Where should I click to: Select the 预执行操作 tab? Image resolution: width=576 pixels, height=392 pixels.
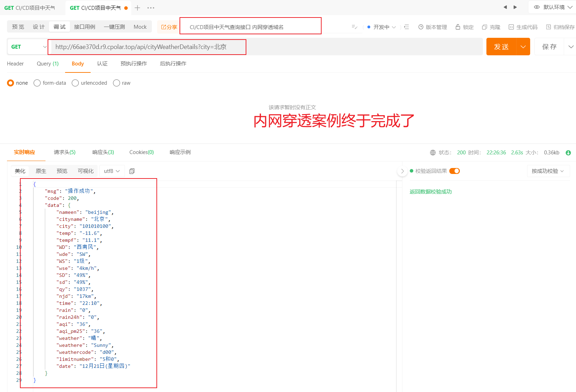[x=134, y=64]
